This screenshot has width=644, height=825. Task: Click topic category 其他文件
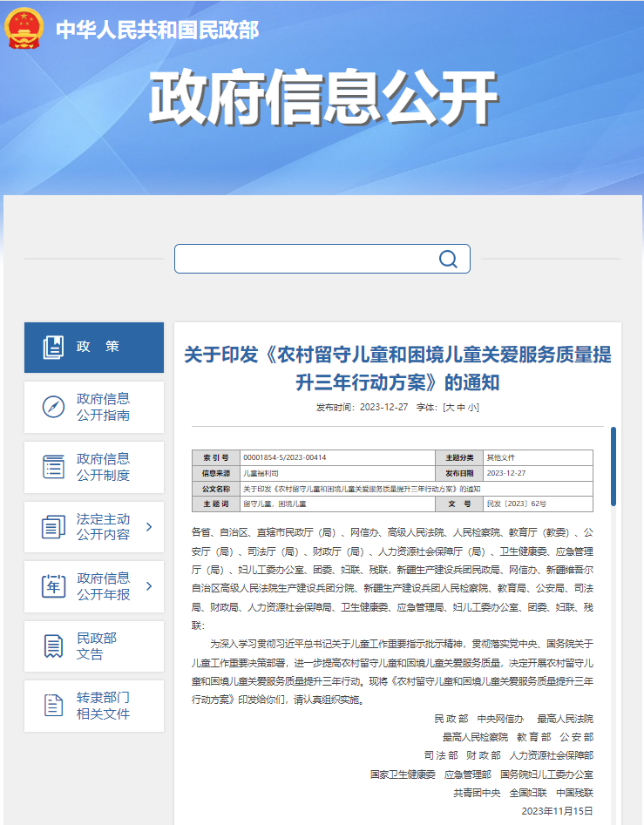tap(501, 457)
